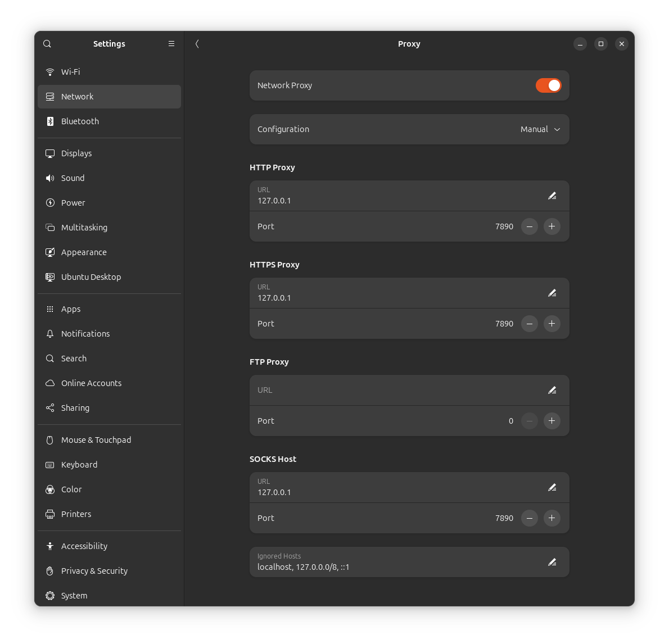Open the Privacy & Security panel
The height and width of the screenshot is (644, 669).
(94, 571)
